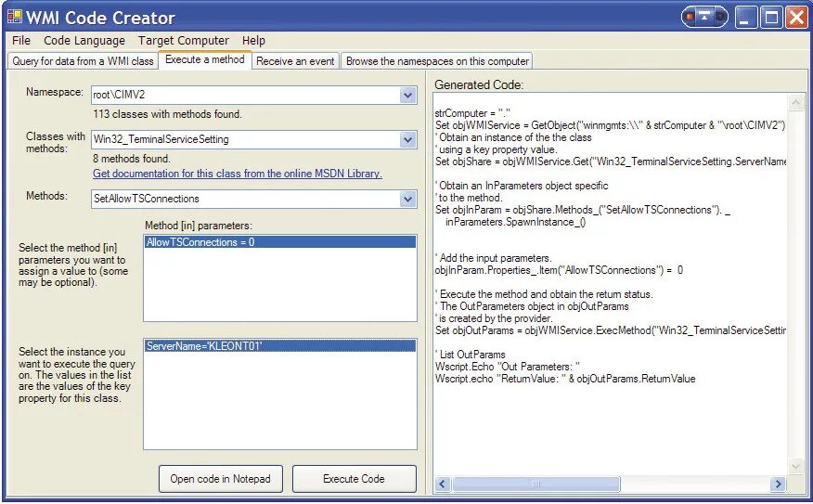Open the Target Computer menu
The width and height of the screenshot is (813, 504).
[183, 41]
